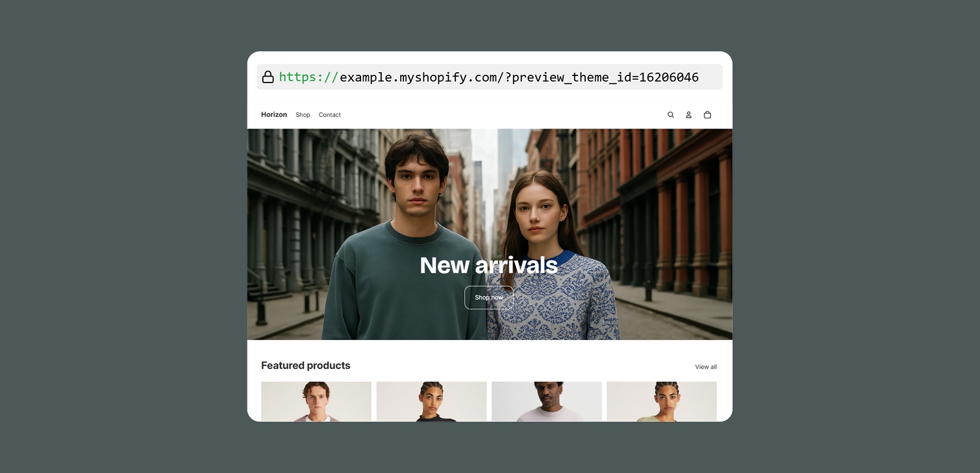Select the Contact menu item

[x=329, y=115]
